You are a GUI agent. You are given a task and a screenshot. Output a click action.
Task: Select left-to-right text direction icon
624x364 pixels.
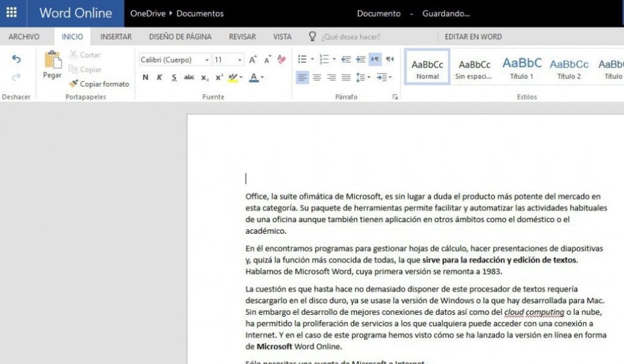click(x=375, y=59)
